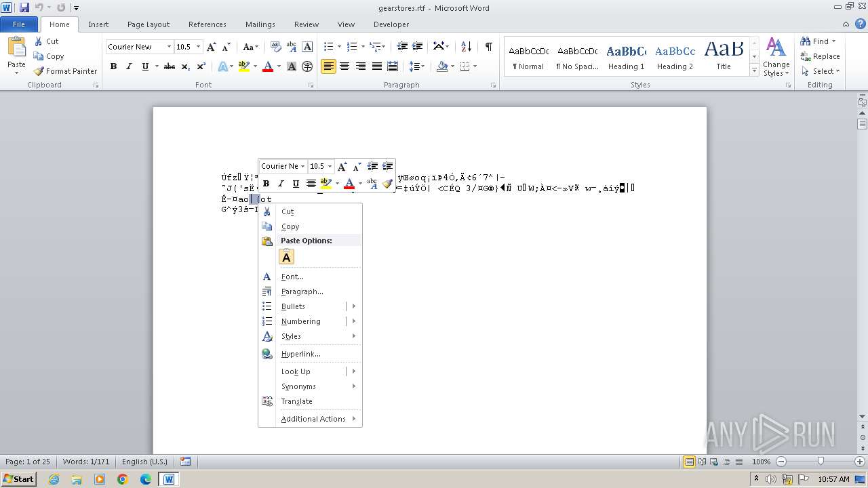Image resolution: width=868 pixels, height=488 pixels.
Task: Apply superscript formatting
Action: click(x=201, y=66)
